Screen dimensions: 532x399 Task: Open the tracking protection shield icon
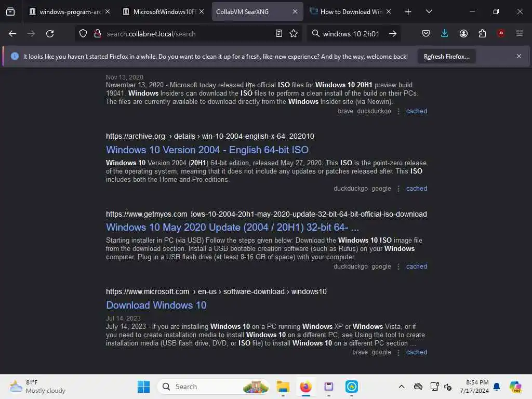(83, 34)
